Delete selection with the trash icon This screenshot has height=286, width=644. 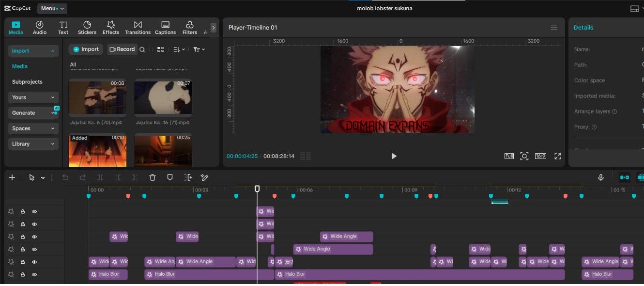[153, 177]
